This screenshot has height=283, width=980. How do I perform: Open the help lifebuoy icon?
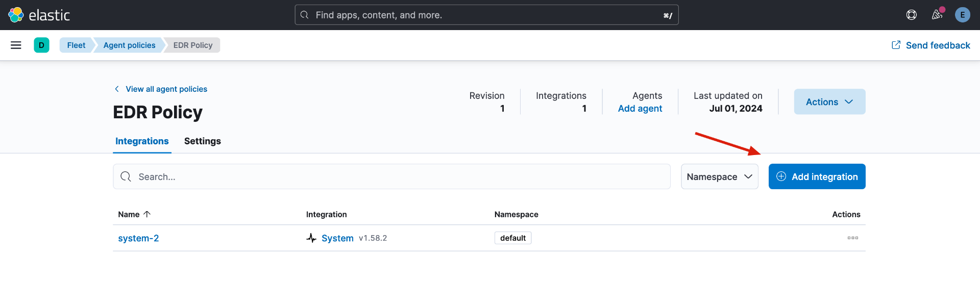click(911, 15)
